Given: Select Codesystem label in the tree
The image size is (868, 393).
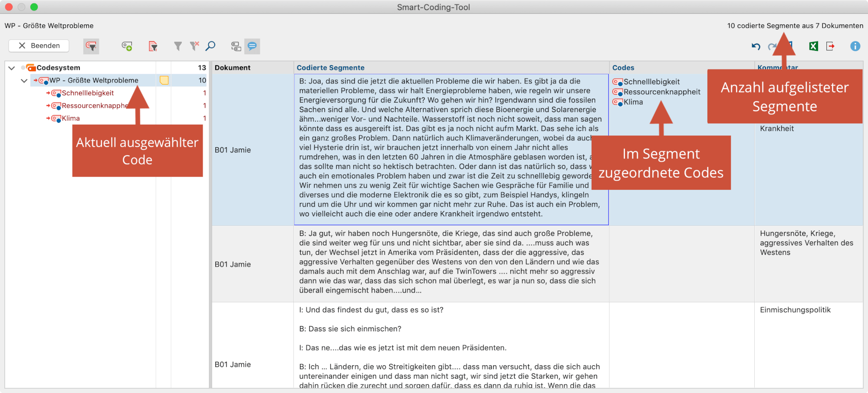Looking at the screenshot, I should click(59, 68).
